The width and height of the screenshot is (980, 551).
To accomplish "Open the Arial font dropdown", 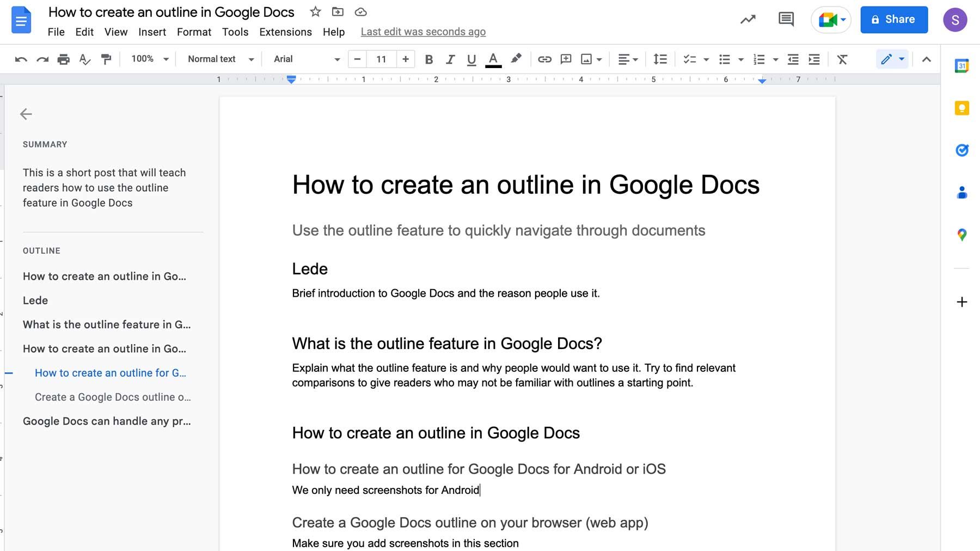I will (x=307, y=59).
